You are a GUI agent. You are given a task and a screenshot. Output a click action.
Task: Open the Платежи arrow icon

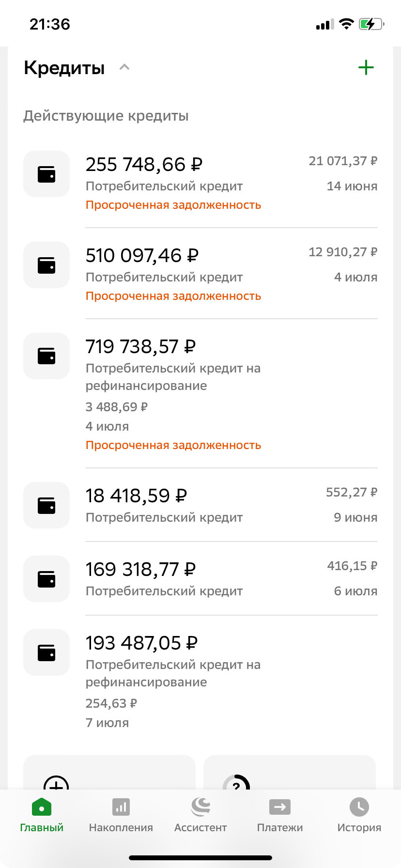279,806
